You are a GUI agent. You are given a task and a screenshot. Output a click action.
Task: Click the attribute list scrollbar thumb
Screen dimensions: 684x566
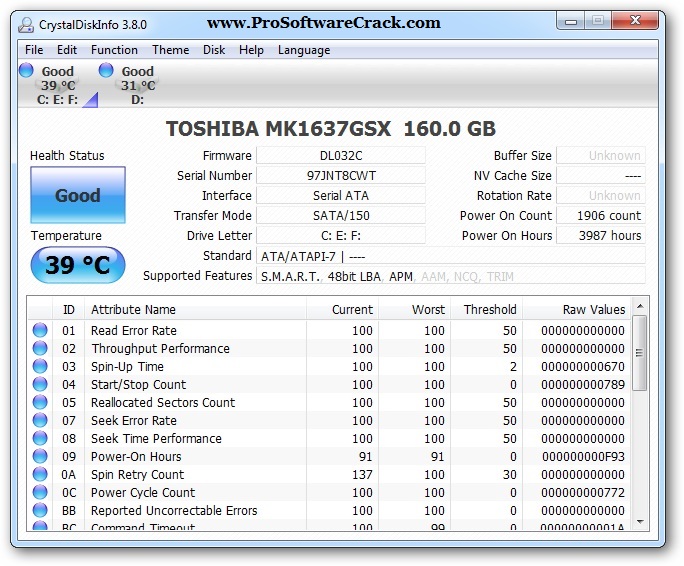click(640, 353)
